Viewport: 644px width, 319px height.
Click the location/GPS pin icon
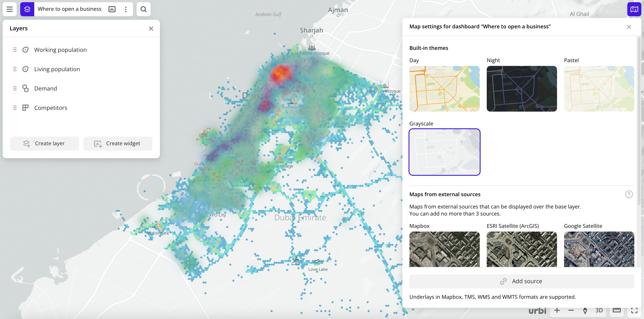coord(585,310)
